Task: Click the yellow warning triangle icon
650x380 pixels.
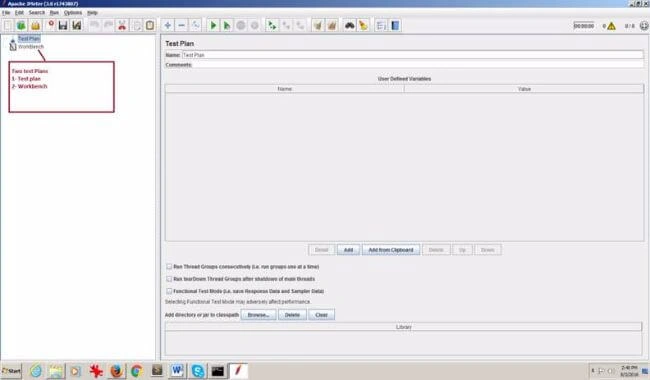Action: (611, 26)
